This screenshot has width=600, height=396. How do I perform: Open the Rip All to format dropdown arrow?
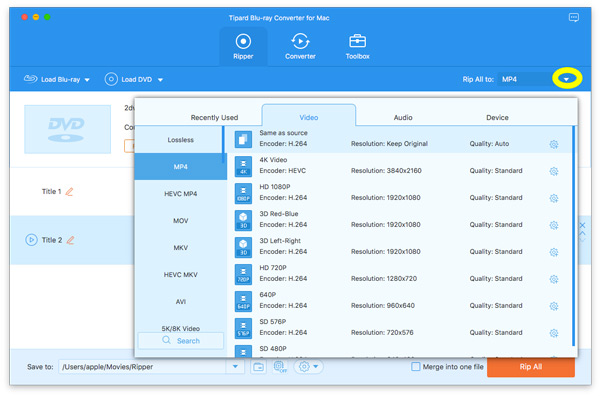[x=566, y=79]
